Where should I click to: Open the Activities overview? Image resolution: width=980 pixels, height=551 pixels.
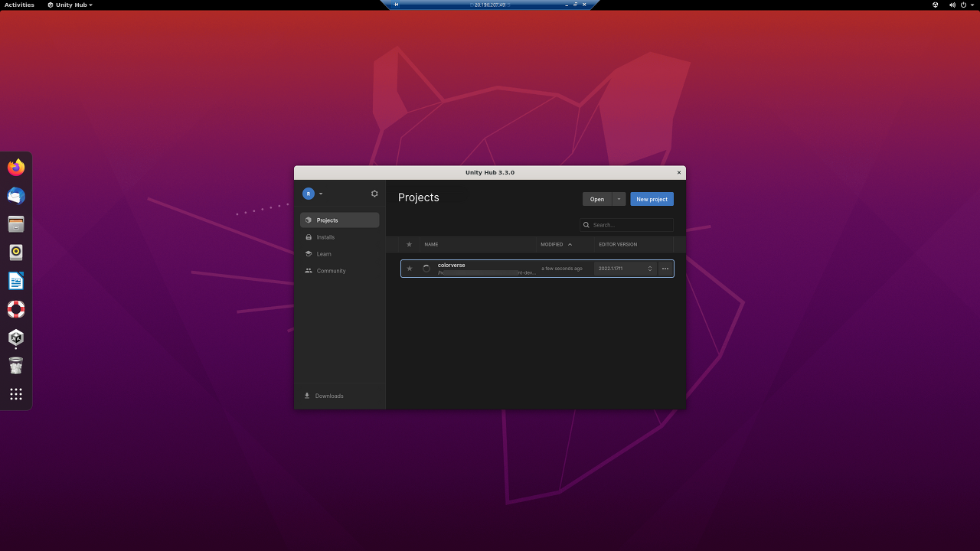pyautogui.click(x=19, y=5)
